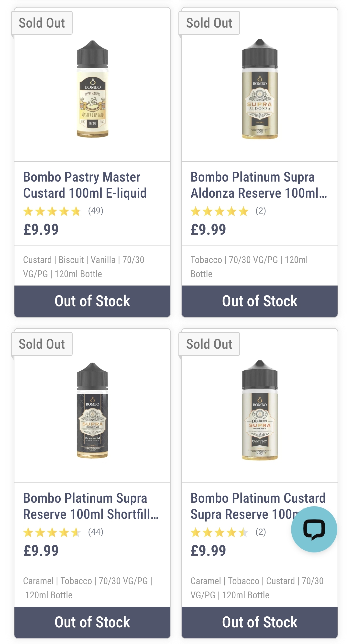The height and width of the screenshot is (644, 352).
Task: Click the star rating with 49 reviews
Action: [x=52, y=211]
